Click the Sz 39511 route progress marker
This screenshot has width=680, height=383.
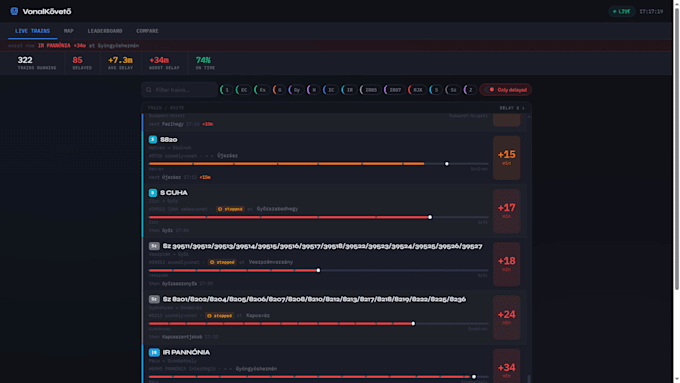[318, 270]
